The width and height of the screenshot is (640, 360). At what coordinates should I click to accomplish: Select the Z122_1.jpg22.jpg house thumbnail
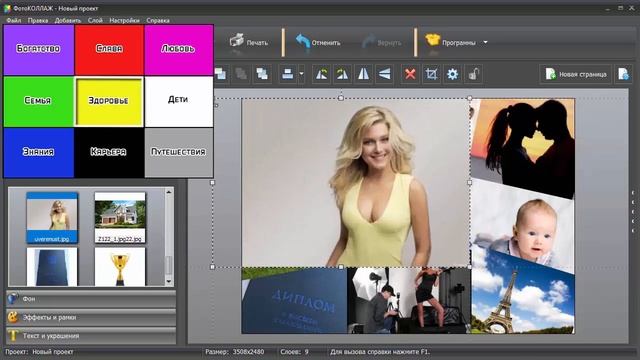click(x=120, y=218)
